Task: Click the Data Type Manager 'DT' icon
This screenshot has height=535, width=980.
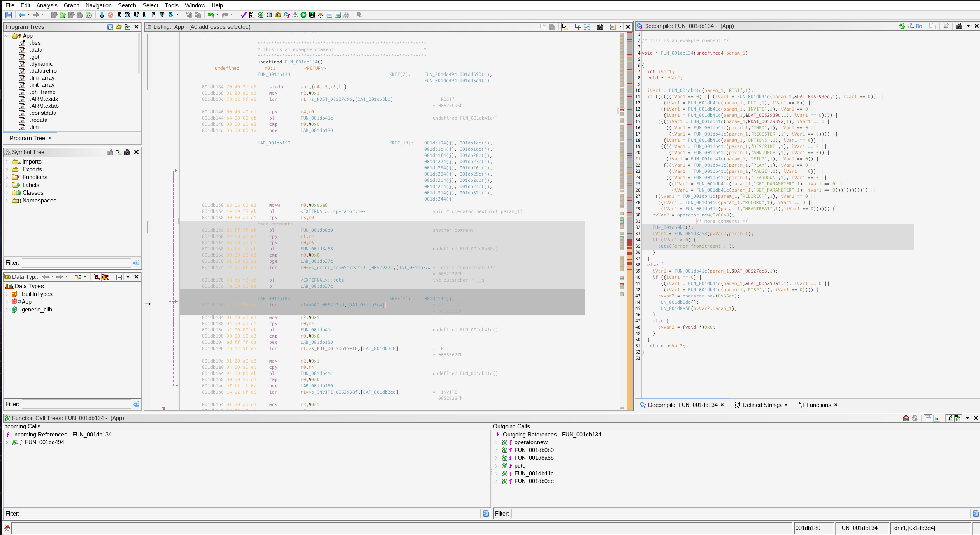Action: coord(278,15)
